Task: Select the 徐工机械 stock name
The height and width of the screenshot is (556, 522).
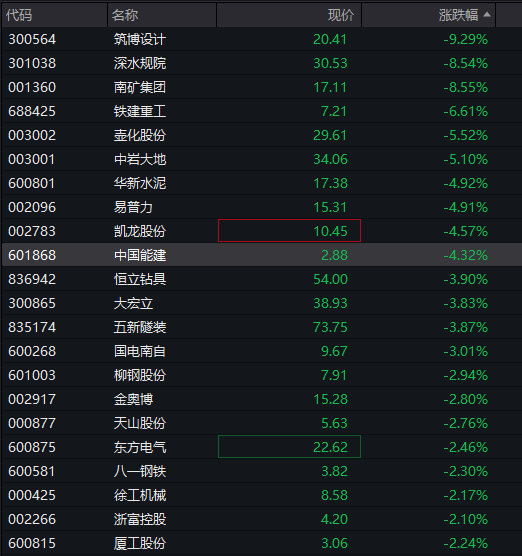Action: [140, 495]
